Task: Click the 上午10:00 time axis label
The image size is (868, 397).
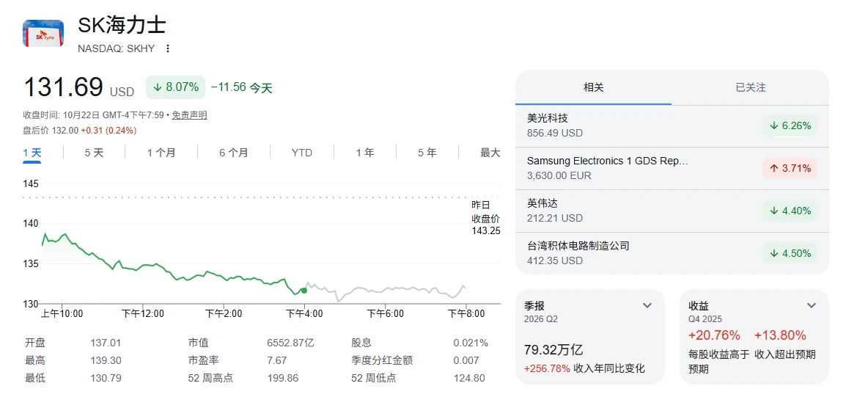Action: pos(62,314)
